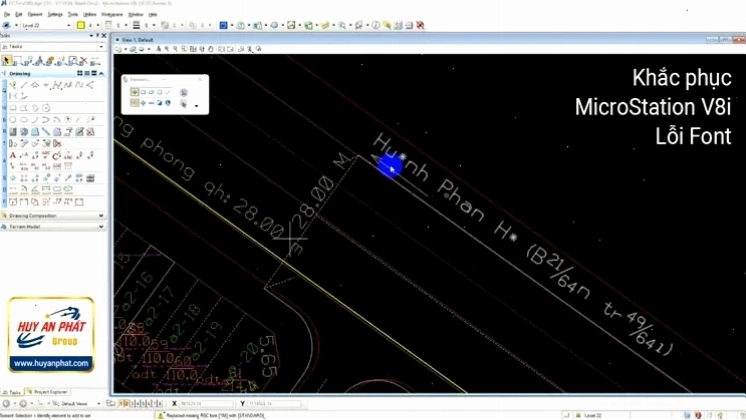This screenshot has width=746, height=420.
Task: Open the Edit menu
Action: (x=19, y=15)
